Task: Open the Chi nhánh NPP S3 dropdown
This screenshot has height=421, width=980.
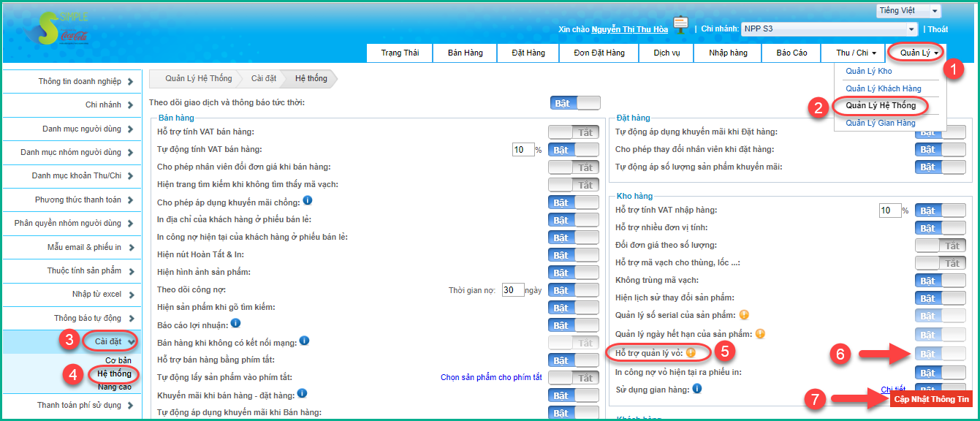Action: click(829, 29)
